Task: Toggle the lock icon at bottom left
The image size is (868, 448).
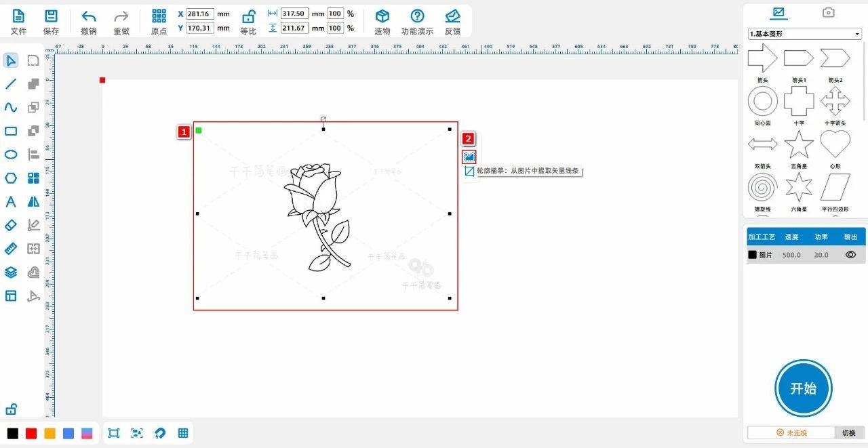Action: pos(11,409)
